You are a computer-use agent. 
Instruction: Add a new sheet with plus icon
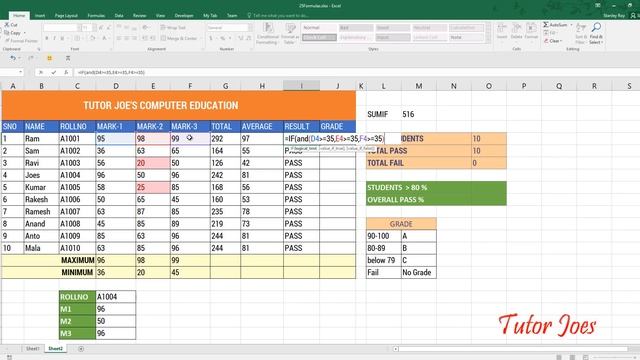click(x=81, y=349)
